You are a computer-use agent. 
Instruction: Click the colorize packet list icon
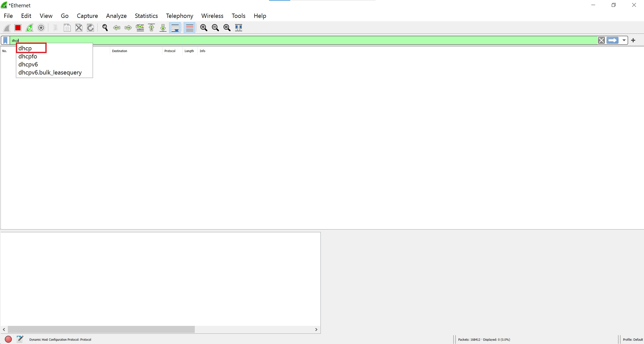(x=189, y=27)
